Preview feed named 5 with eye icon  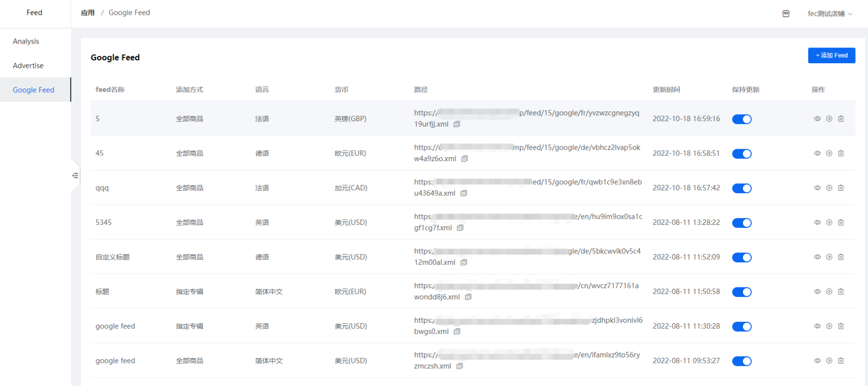(817, 119)
